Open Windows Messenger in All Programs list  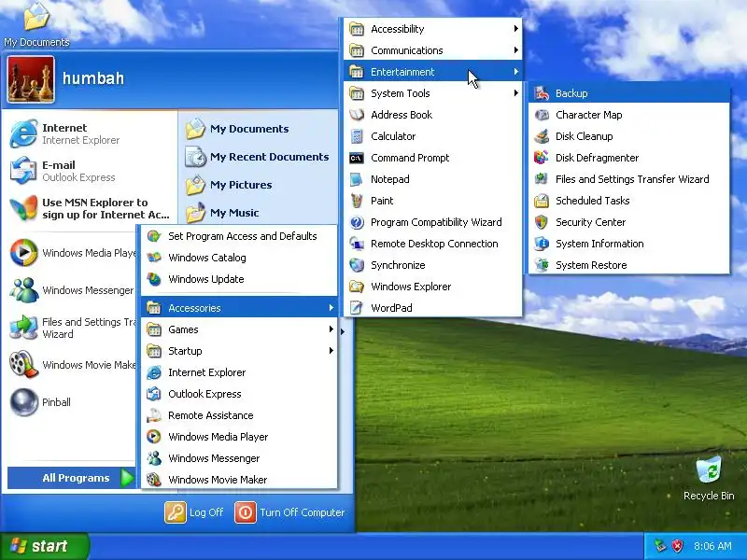pos(239,458)
